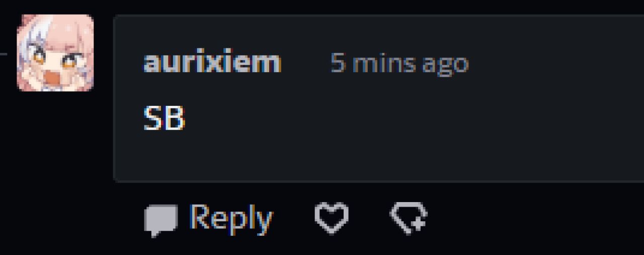Favorite the comment posted 5 mins ago

coord(332,218)
